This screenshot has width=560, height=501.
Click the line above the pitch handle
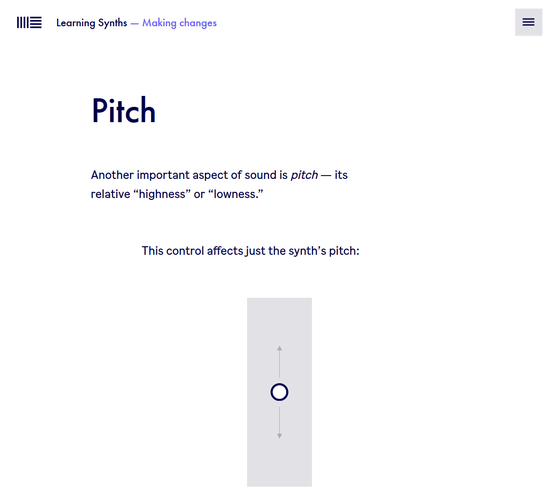280,364
